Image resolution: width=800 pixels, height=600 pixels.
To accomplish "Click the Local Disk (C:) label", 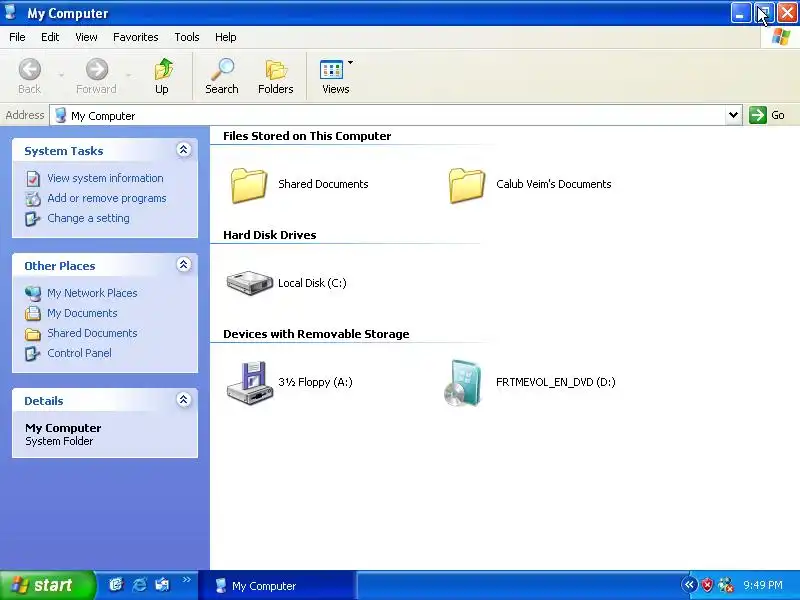I will click(x=312, y=283).
